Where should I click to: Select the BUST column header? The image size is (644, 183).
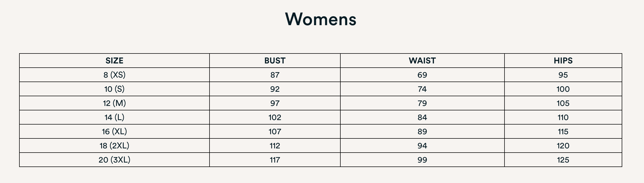click(275, 61)
